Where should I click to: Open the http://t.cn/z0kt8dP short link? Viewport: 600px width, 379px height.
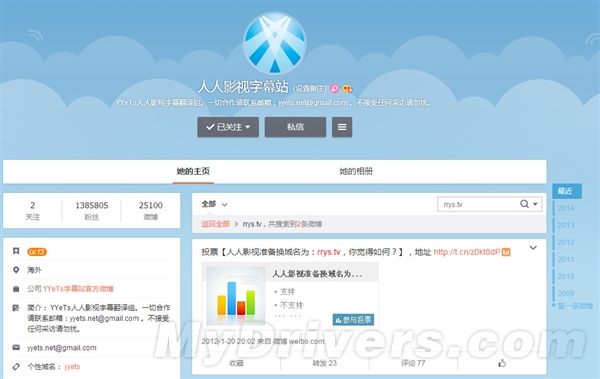click(466, 252)
